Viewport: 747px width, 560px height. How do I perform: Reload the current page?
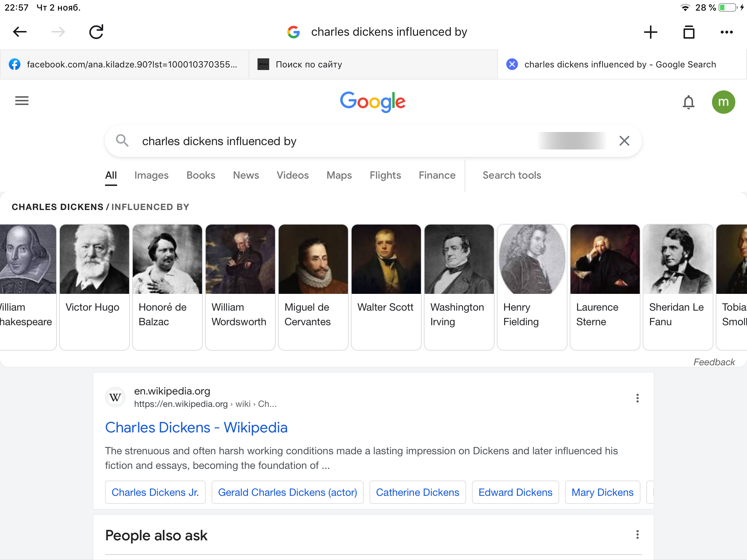(x=96, y=32)
